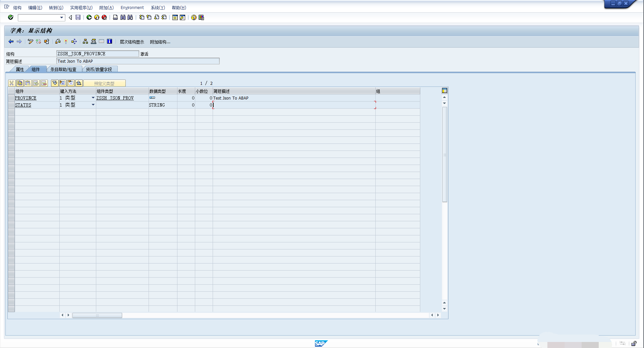Click the Cut scissors icon above the table
Image resolution: width=644 pixels, height=348 pixels.
coord(12,83)
